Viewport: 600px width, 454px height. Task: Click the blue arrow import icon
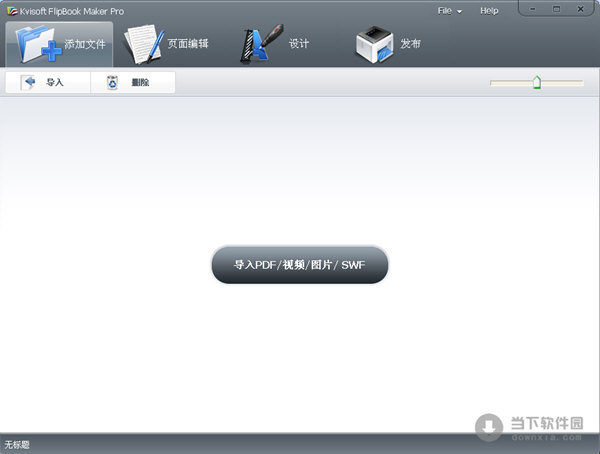tap(29, 82)
